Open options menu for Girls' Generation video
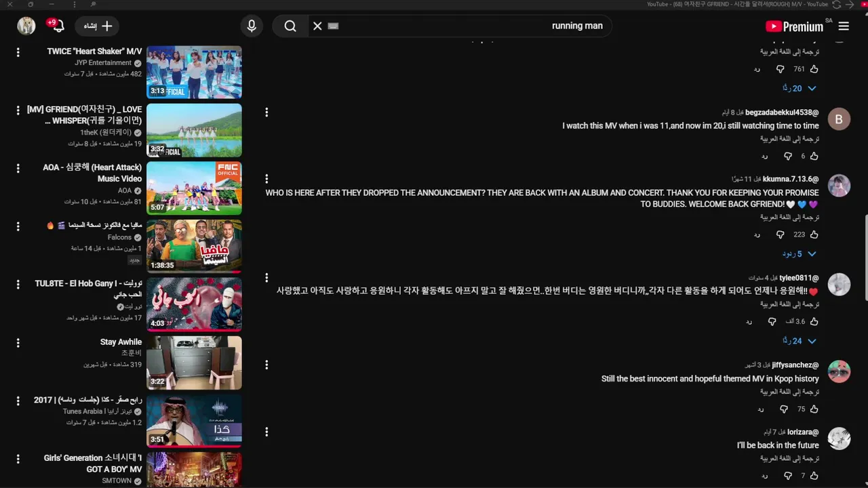 point(18,459)
